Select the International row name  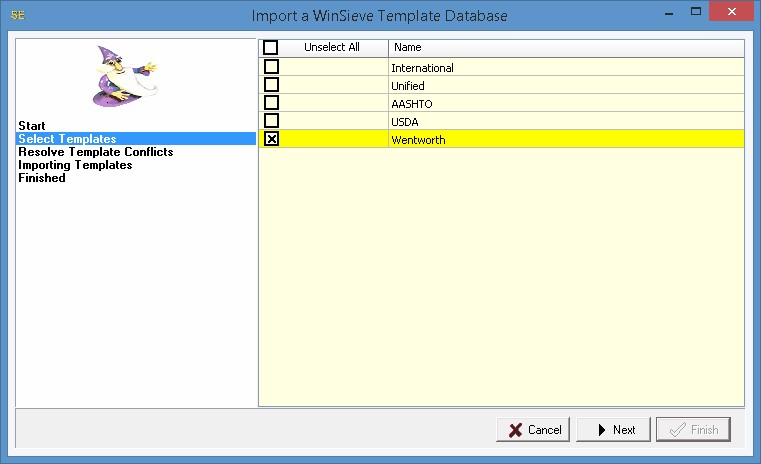coord(422,68)
